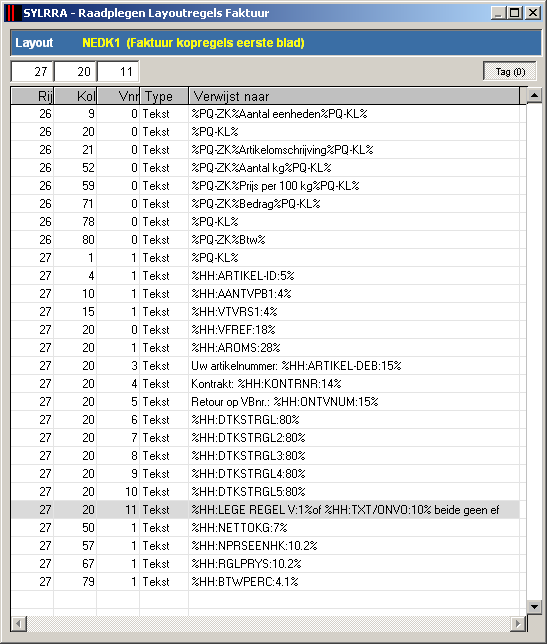
Task: Select the row with %HH:NETTOKG:7%
Action: point(265,528)
